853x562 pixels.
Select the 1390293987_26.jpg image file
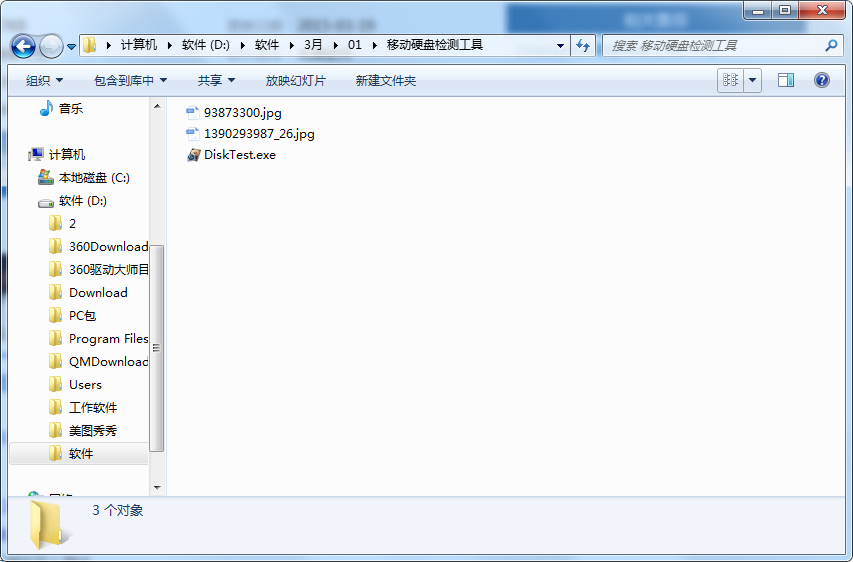(x=258, y=134)
